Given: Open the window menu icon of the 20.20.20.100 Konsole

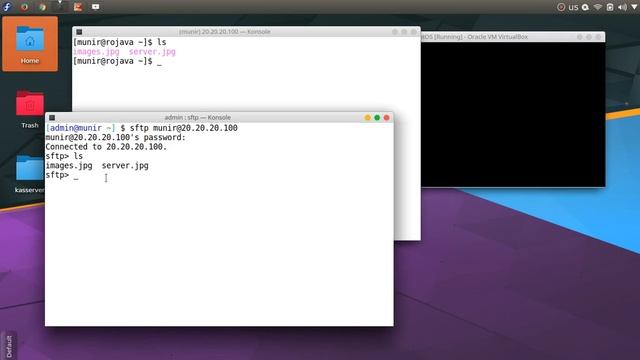Looking at the screenshot, I should (79, 32).
